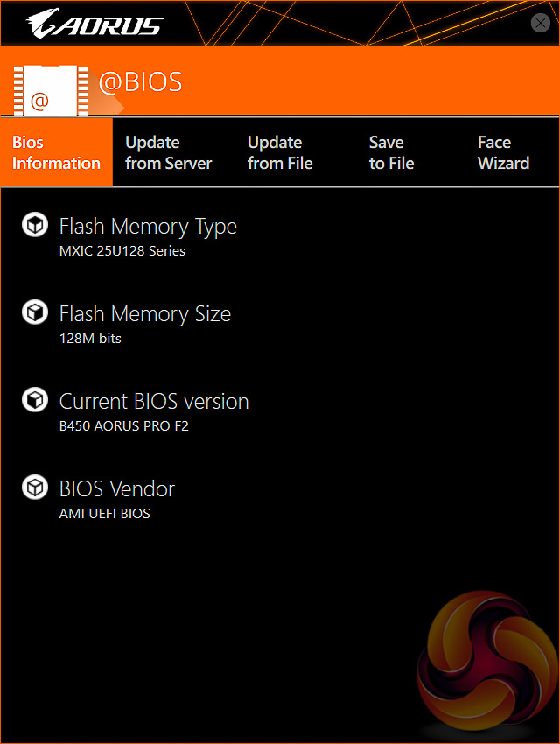Click the B450 AORUS PRO F2 text
Image resolution: width=560 pixels, height=744 pixels.
[124, 426]
